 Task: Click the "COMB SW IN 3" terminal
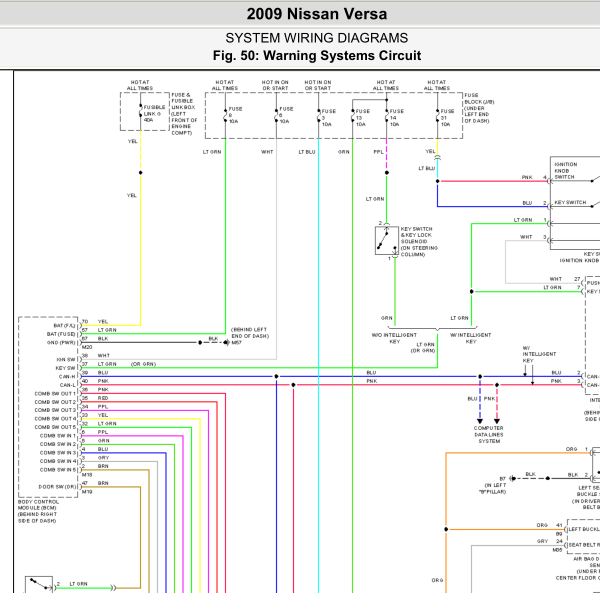[x=58, y=453]
